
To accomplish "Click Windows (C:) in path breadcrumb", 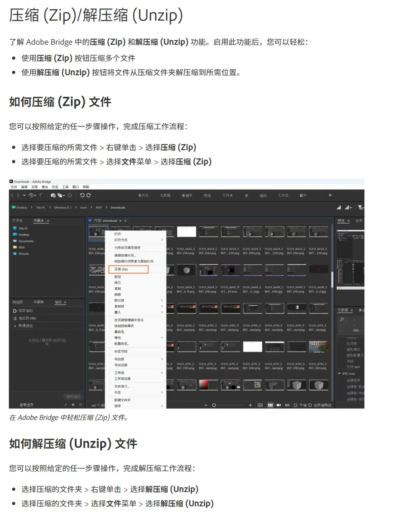I will tap(63, 208).
